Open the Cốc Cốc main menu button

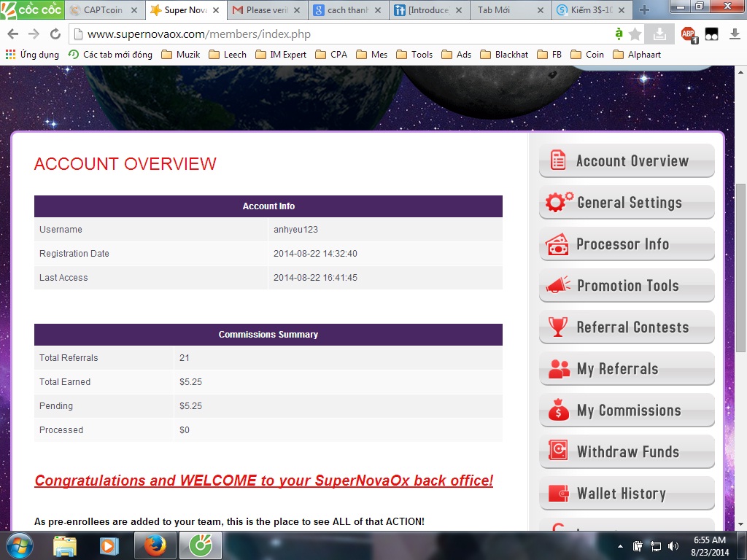pyautogui.click(x=32, y=9)
